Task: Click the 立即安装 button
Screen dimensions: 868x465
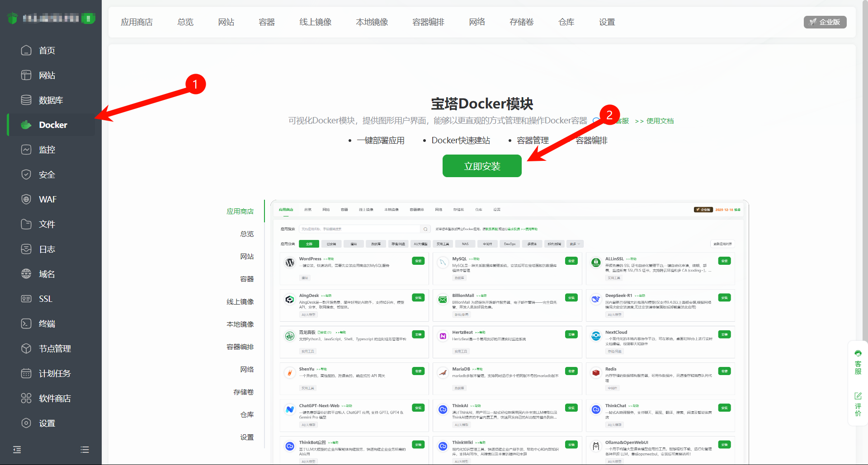Action: coord(482,166)
